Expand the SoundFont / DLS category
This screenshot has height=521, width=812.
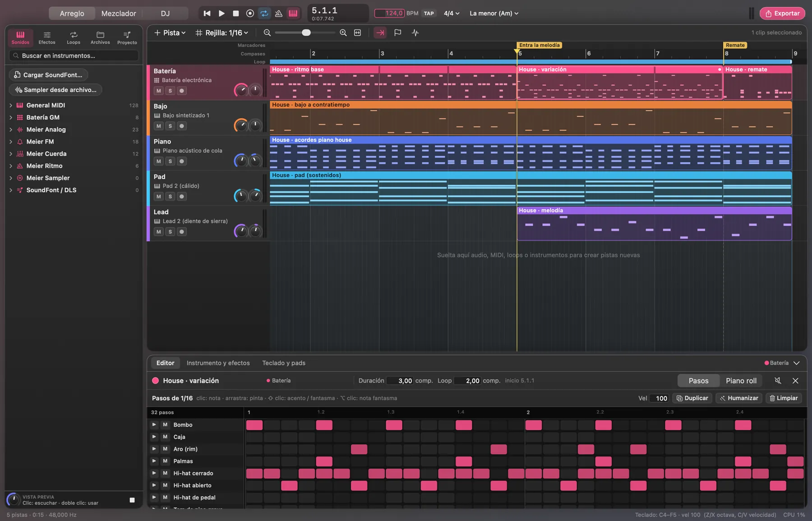(11, 190)
